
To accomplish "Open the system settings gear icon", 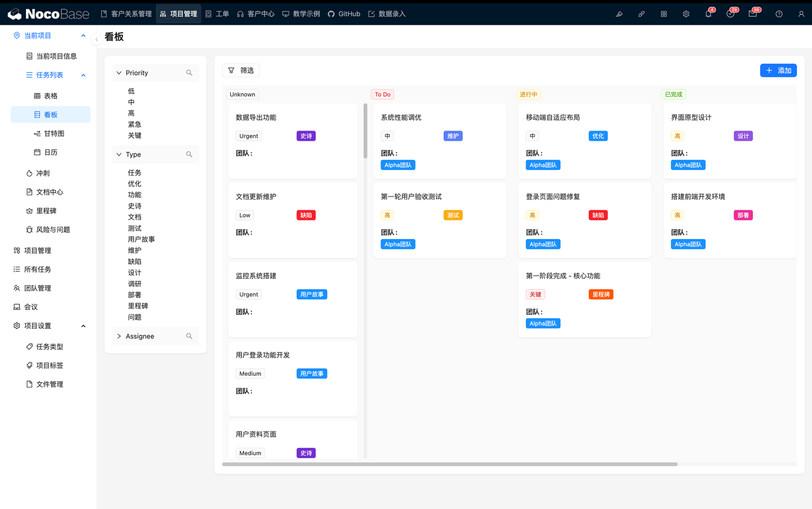I will tap(686, 13).
